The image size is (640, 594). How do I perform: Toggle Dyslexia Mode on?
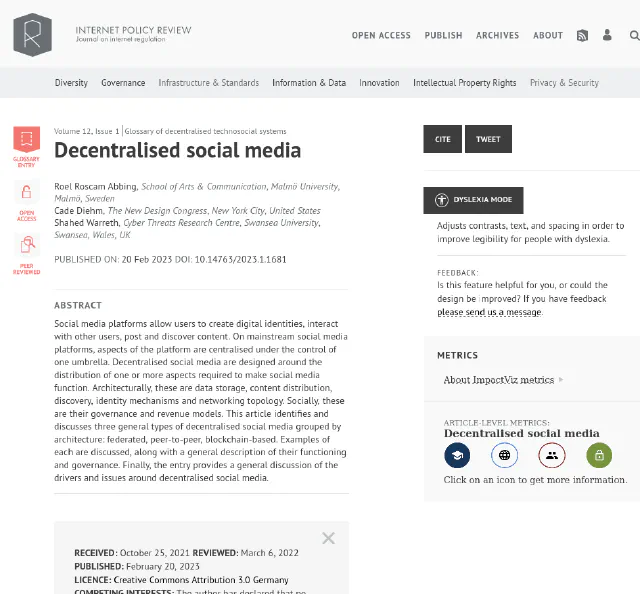click(x=473, y=200)
